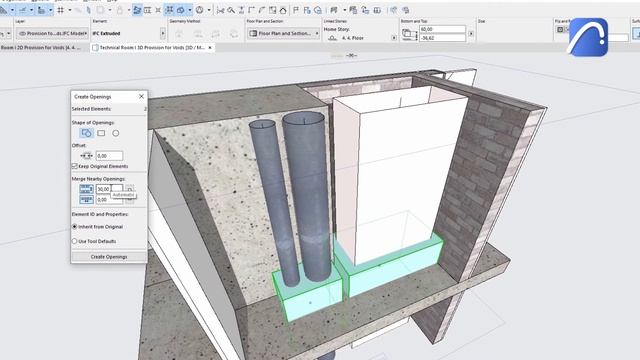Toggle horizontal merge nearby openings icon
640x360 pixels.
click(x=87, y=189)
